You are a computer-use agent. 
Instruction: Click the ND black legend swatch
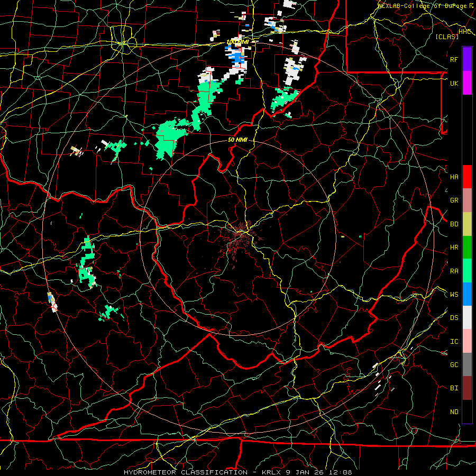[x=467, y=411]
